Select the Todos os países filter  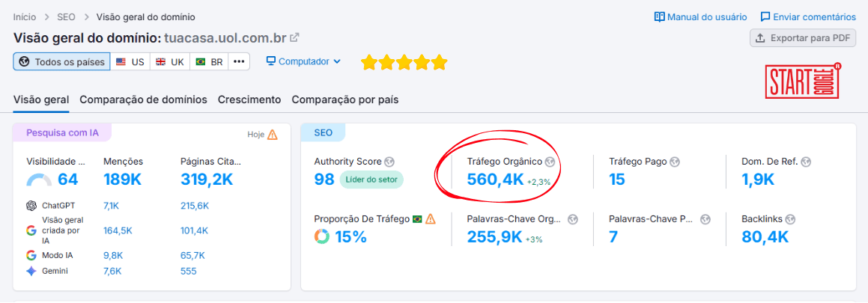pos(62,62)
